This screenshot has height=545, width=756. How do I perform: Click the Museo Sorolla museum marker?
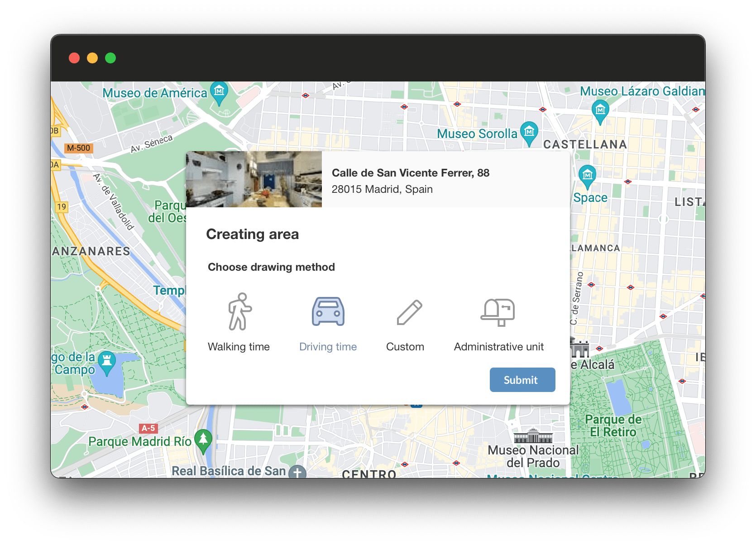[529, 133]
